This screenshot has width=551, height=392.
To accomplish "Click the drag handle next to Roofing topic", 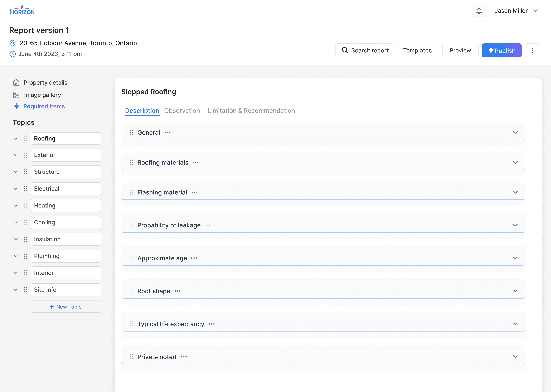I will tap(26, 139).
